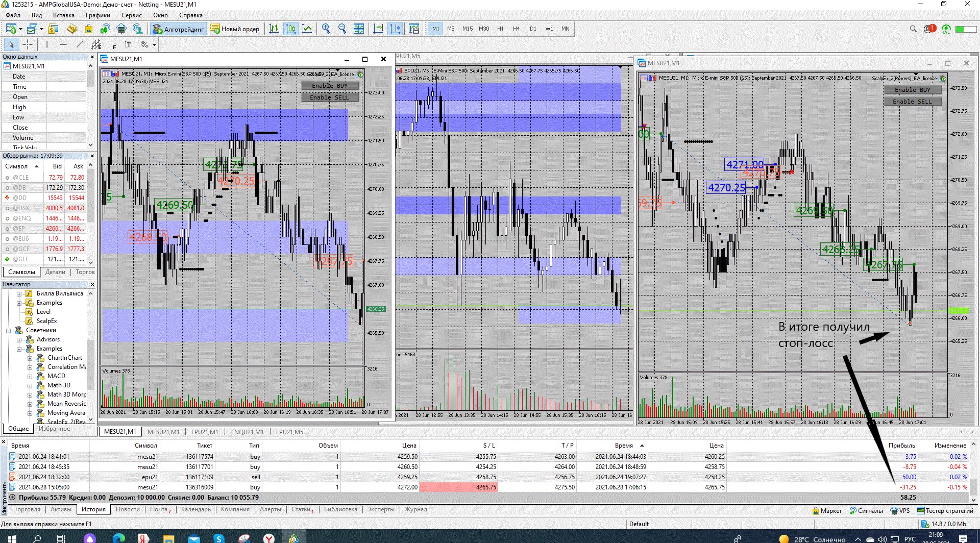Switch to W1 timeframe

(x=549, y=29)
